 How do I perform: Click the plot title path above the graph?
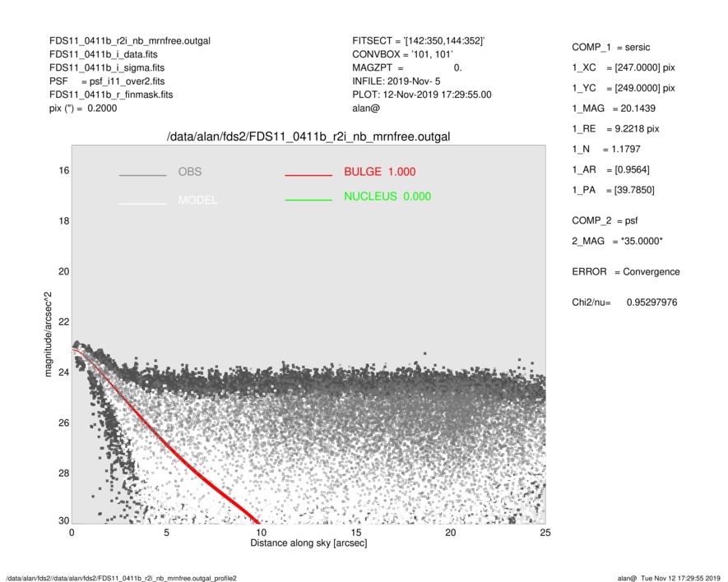tap(308, 137)
